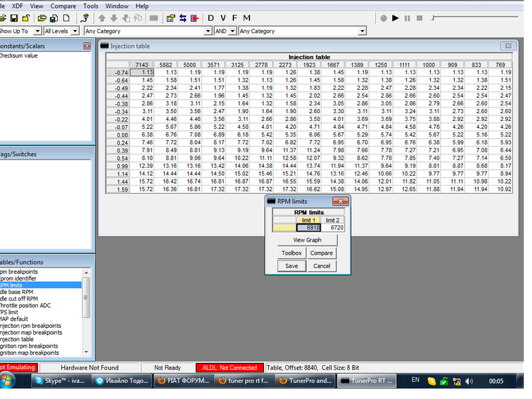The width and height of the screenshot is (532, 399).
Task: Switch to Skype in the taskbar
Action: (x=61, y=381)
